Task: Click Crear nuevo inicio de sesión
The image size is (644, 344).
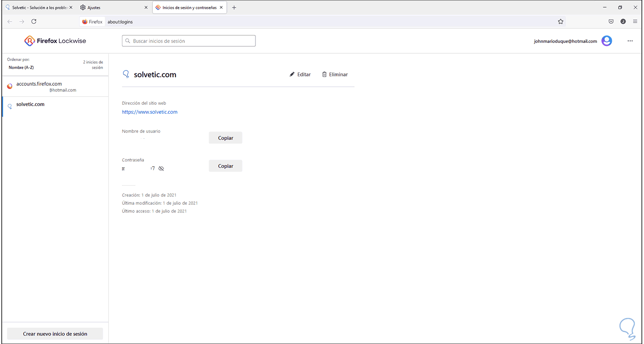Action: click(55, 334)
